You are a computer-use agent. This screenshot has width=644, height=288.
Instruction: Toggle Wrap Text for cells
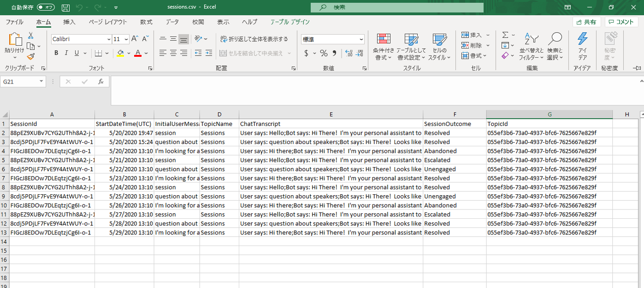pyautogui.click(x=254, y=39)
